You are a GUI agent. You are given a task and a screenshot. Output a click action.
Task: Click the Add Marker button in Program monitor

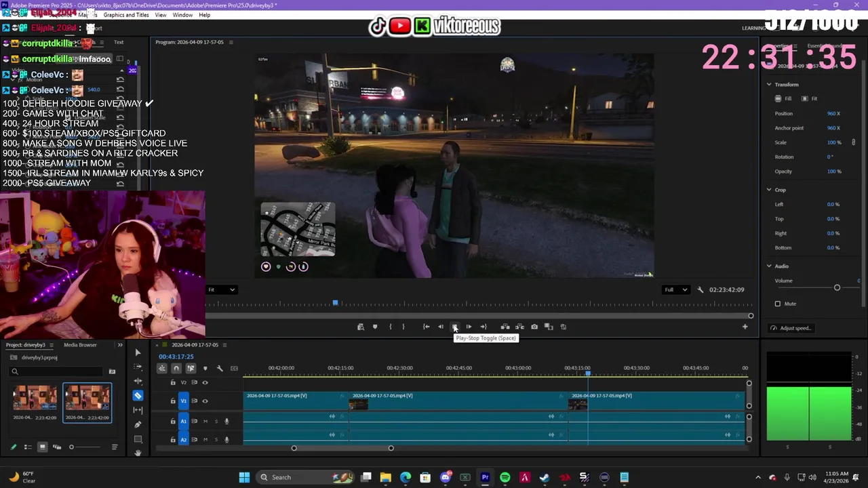point(375,327)
